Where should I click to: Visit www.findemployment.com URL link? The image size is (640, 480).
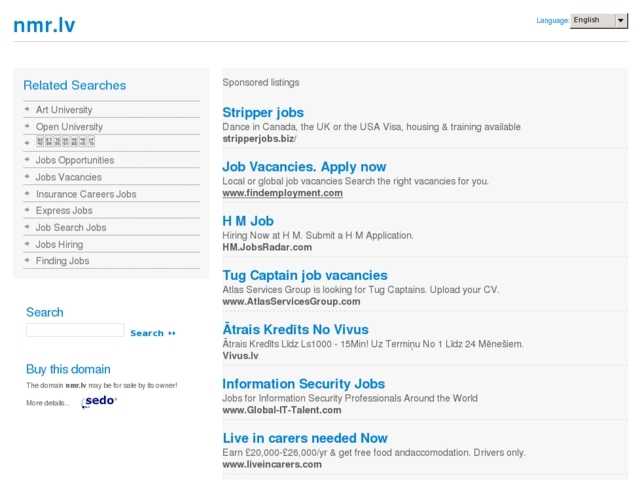tap(282, 193)
